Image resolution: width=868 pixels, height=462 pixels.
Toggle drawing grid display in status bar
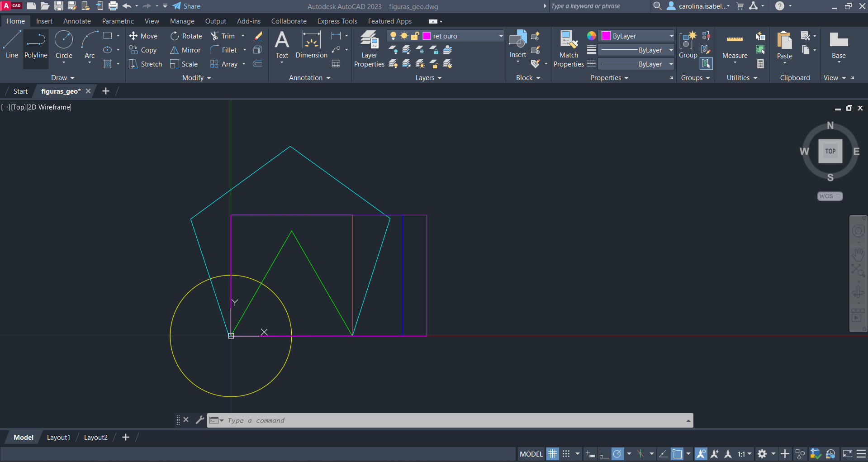pos(553,454)
